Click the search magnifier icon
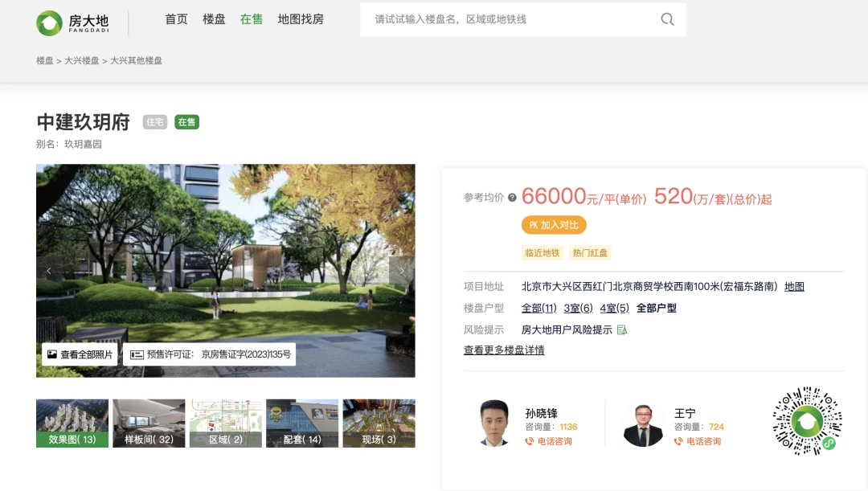The height and width of the screenshot is (491, 868). point(667,19)
